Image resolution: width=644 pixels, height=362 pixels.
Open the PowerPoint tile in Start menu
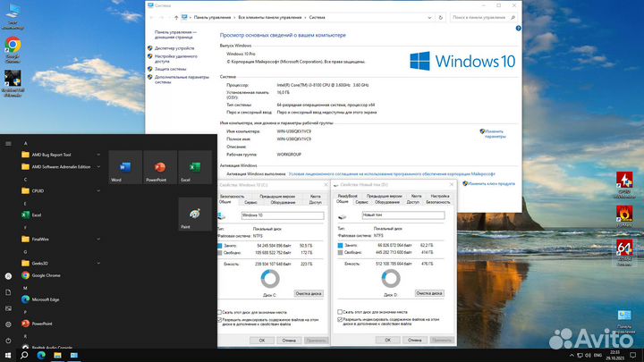click(161, 167)
